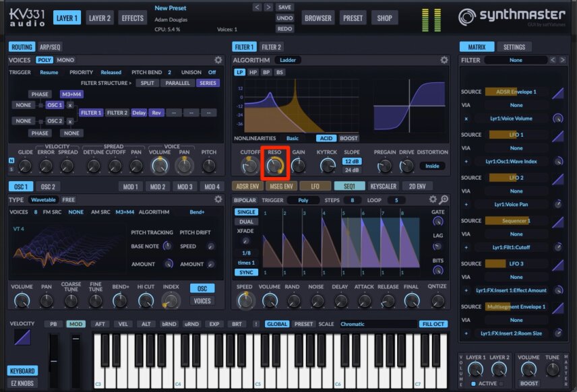Click the velocity curve thumbnail icon
Screen dimensions: 577x392
(22, 337)
